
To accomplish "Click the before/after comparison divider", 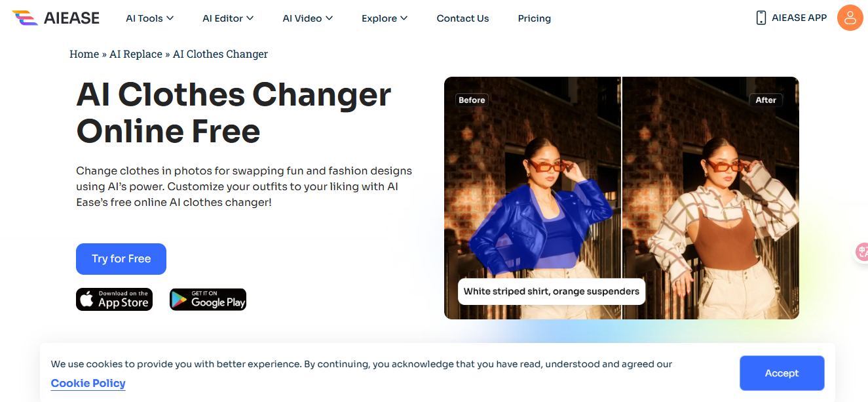I will pos(622,197).
